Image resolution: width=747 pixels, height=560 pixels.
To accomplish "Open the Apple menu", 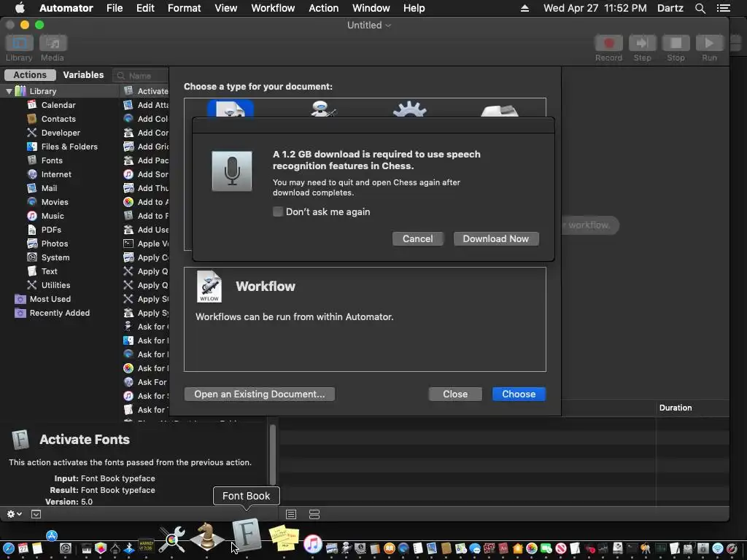I will tap(20, 8).
